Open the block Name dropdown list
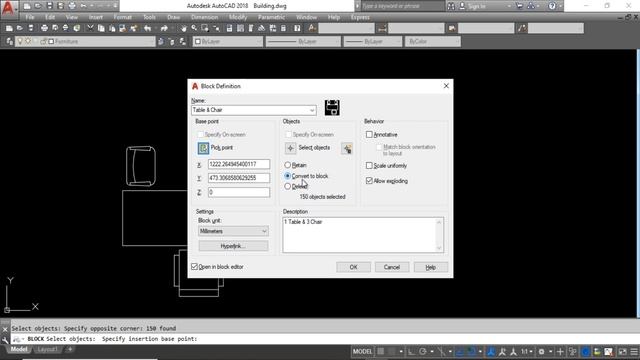 pyautogui.click(x=312, y=110)
